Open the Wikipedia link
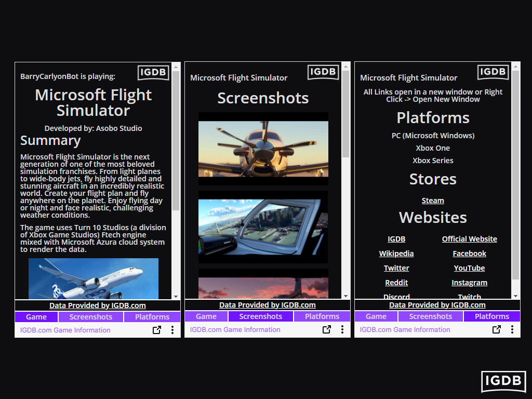 (396, 254)
